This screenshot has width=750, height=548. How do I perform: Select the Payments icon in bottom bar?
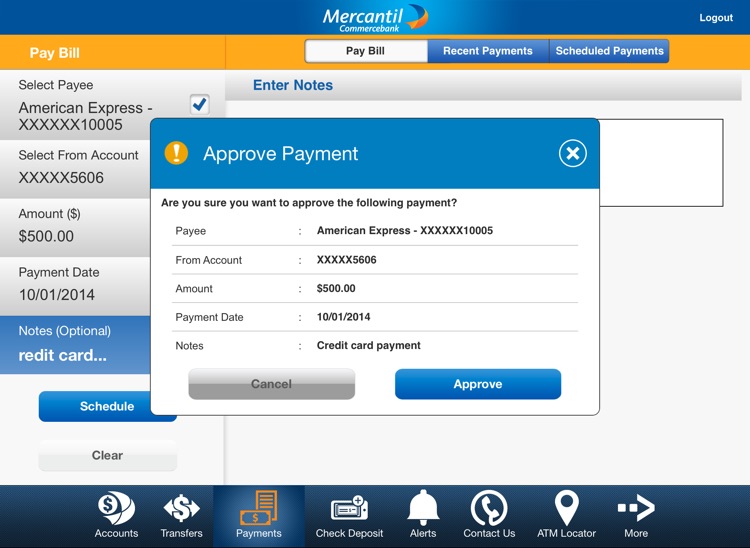tap(259, 515)
